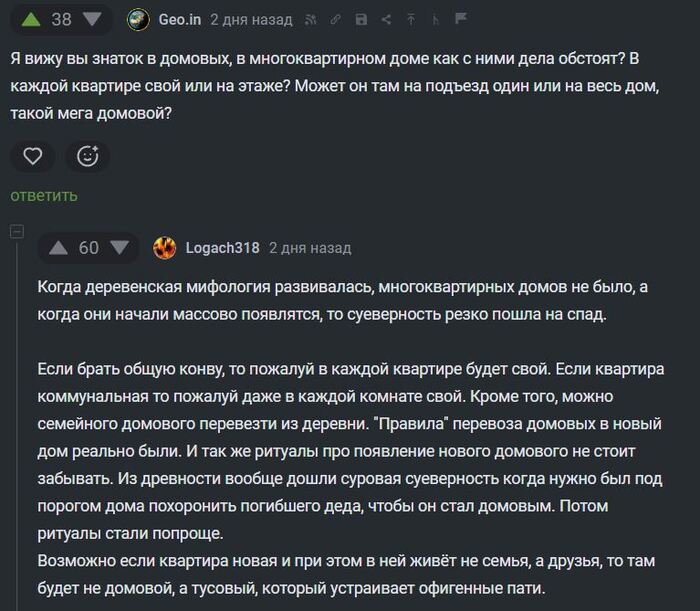This screenshot has width=700, height=611.
Task: Click the 'ответить' reply link
Action: 44,195
